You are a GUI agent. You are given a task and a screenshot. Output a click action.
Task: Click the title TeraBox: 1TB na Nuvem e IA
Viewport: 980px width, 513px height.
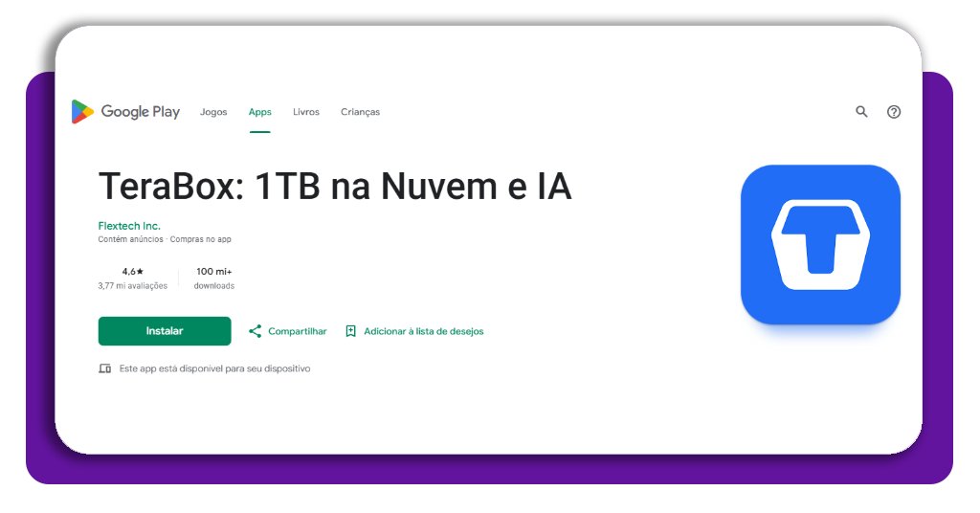coord(335,187)
